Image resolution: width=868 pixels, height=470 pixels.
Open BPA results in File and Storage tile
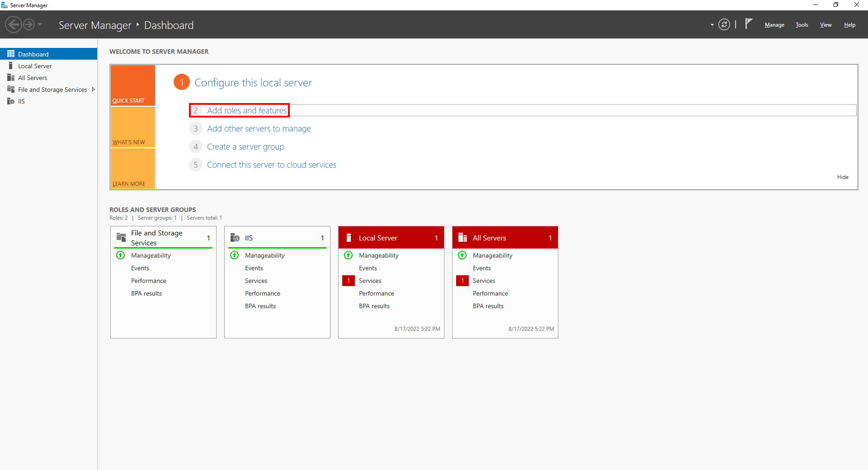146,293
